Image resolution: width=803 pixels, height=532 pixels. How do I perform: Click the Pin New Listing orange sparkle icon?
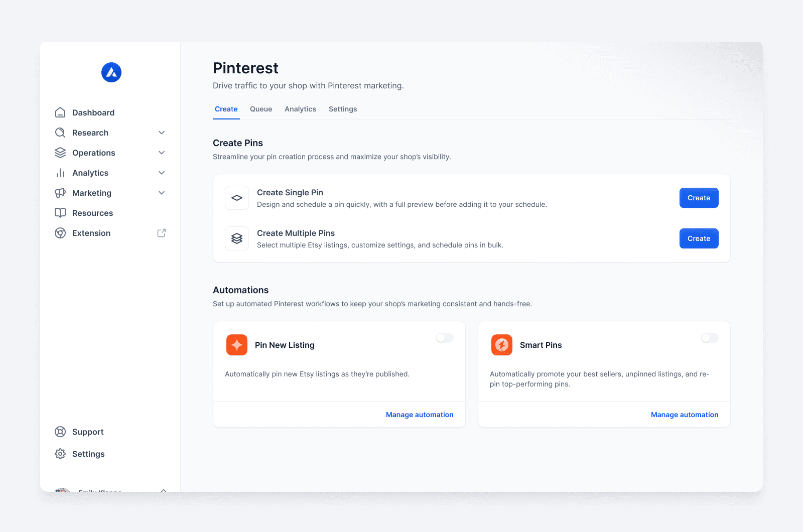pyautogui.click(x=237, y=345)
